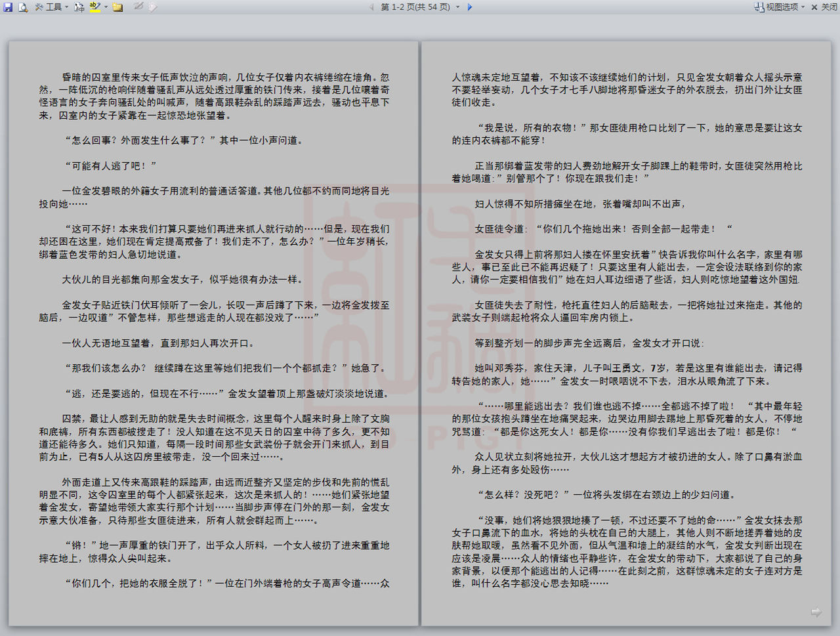
Task: Click the grayed-out eraser icon in the toolbar
Action: [153, 7]
